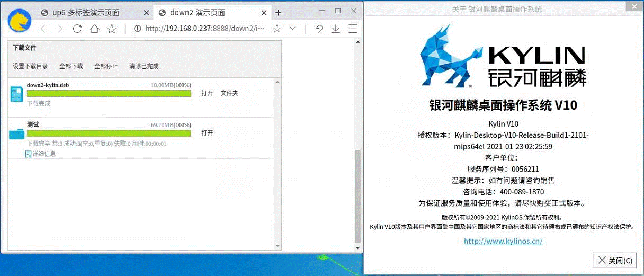
Task: Click 全部下载 to download all
Action: point(71,66)
